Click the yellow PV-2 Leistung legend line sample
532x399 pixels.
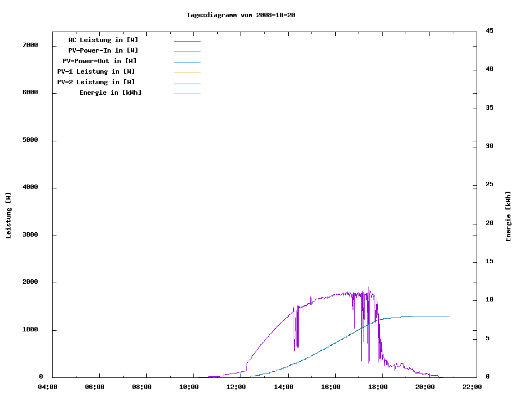(187, 83)
